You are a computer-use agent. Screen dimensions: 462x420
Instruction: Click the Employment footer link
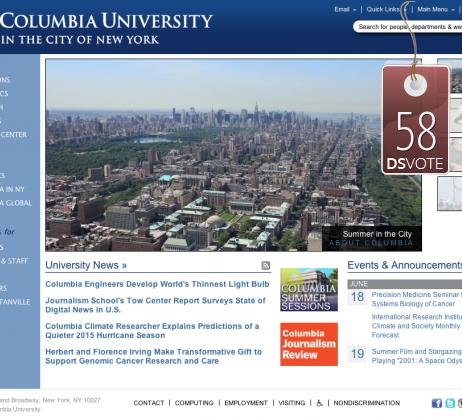click(x=246, y=403)
